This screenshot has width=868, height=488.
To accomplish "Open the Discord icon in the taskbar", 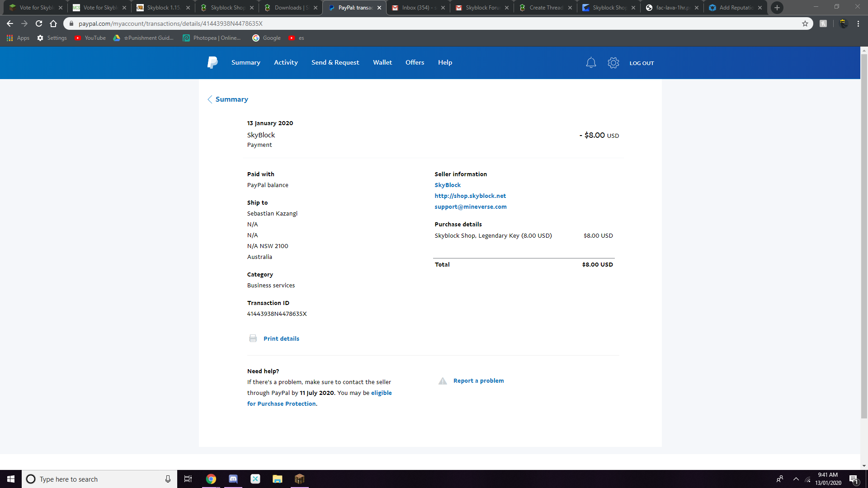I will (233, 479).
